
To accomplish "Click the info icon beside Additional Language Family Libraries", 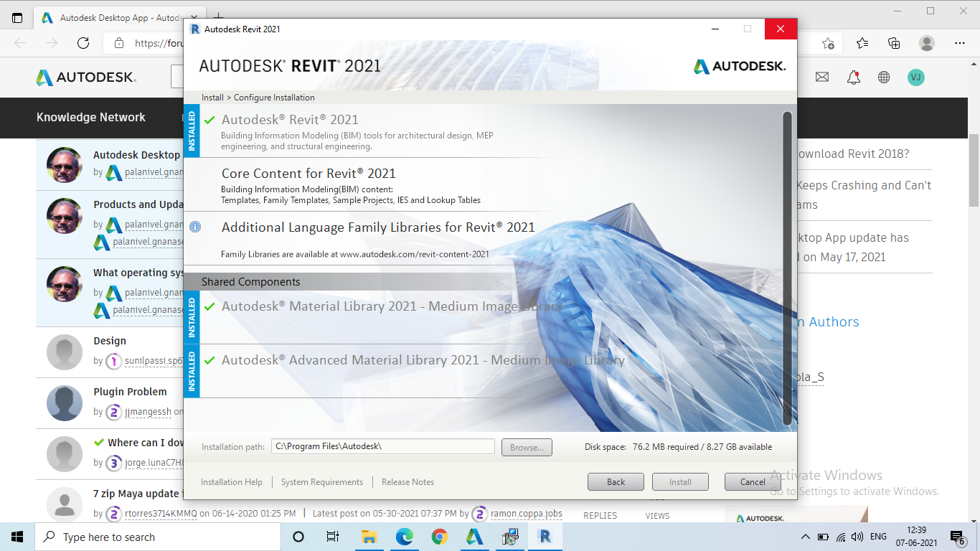I will (194, 227).
